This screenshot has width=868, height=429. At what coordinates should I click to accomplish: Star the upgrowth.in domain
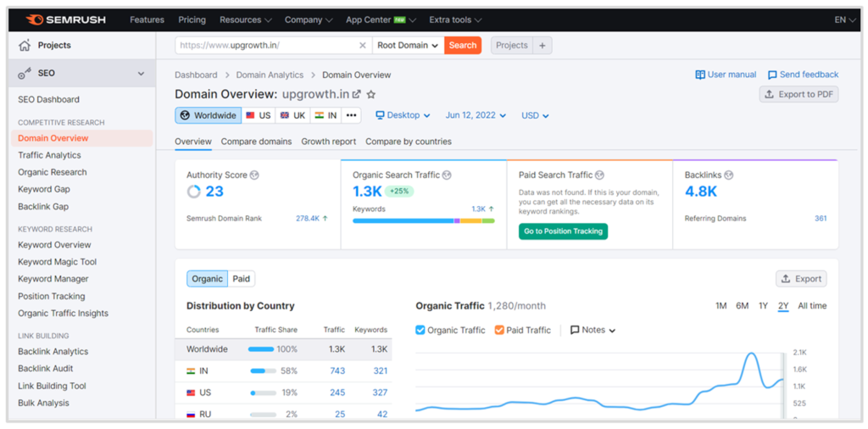tap(371, 94)
